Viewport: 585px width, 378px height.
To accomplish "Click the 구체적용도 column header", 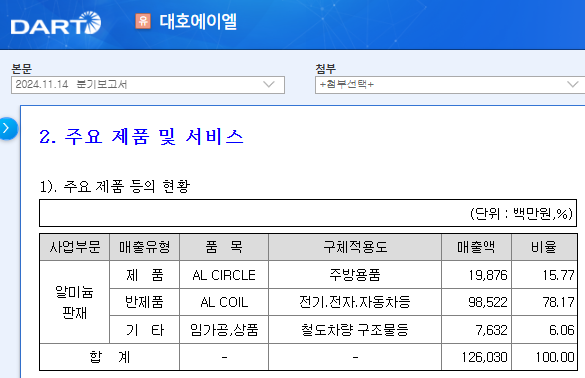I will coord(355,247).
